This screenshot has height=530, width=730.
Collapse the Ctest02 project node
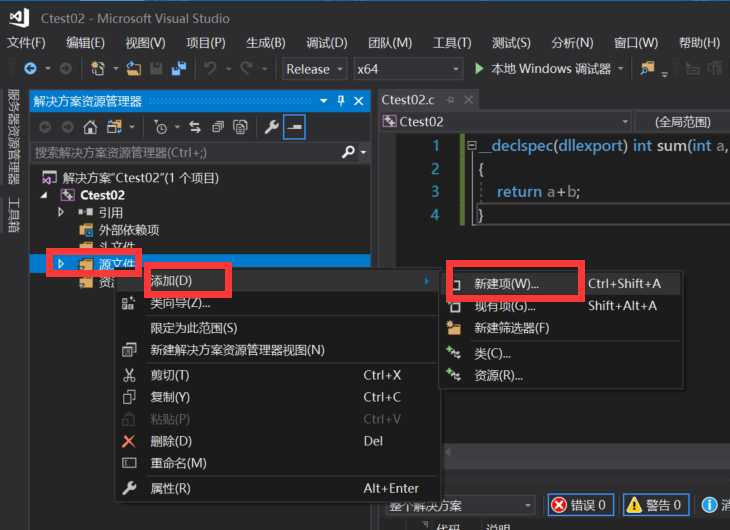[44, 195]
